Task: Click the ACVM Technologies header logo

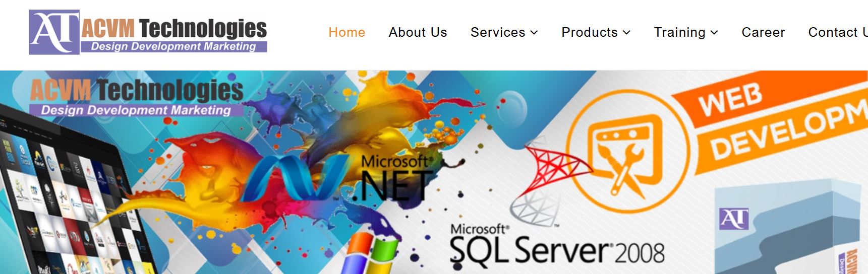Action: 148,32
